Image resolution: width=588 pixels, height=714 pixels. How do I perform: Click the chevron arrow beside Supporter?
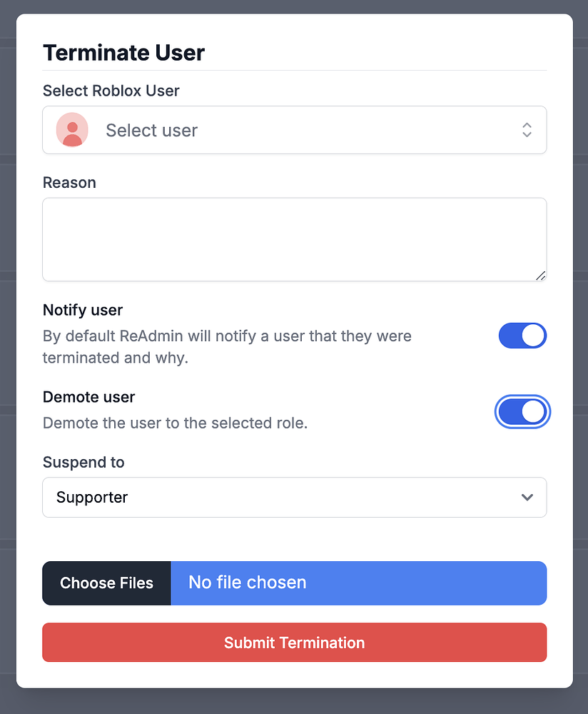coord(527,498)
